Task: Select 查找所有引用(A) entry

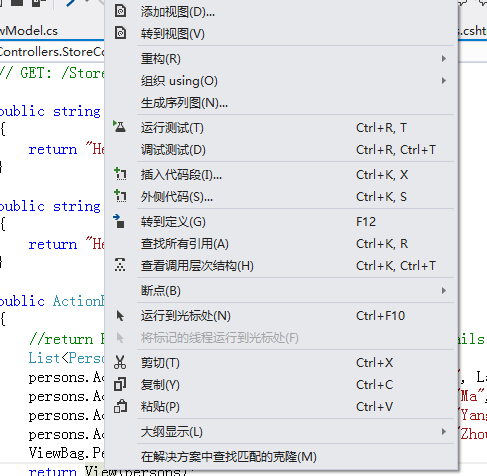Action: pos(281,244)
